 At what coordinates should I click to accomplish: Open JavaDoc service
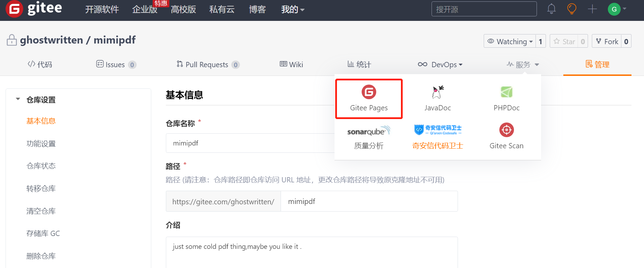tap(437, 98)
